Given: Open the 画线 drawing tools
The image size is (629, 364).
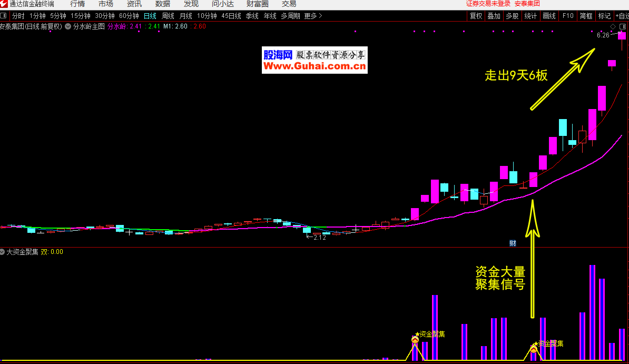Looking at the screenshot, I should 549,16.
